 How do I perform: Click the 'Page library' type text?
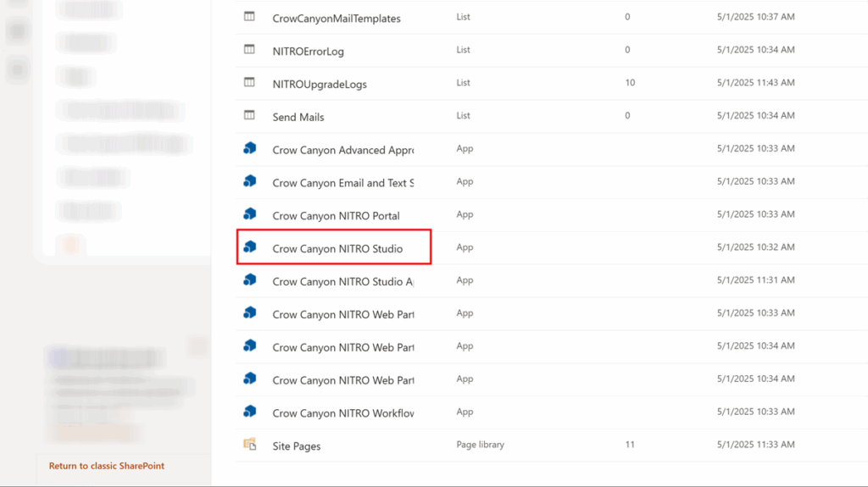coord(481,445)
